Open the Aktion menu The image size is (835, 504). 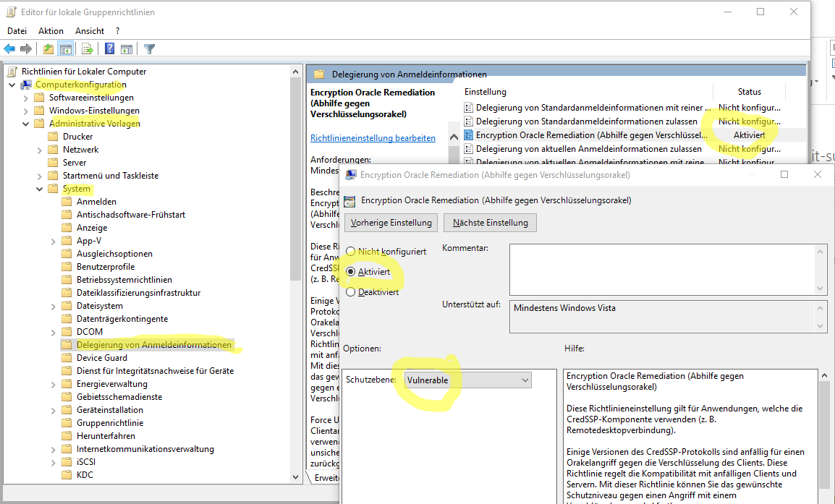click(x=51, y=31)
